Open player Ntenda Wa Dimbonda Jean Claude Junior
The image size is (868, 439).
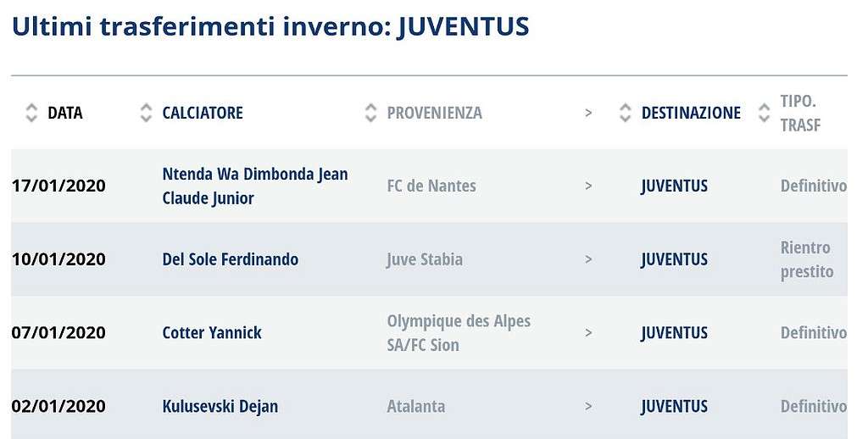click(255, 186)
